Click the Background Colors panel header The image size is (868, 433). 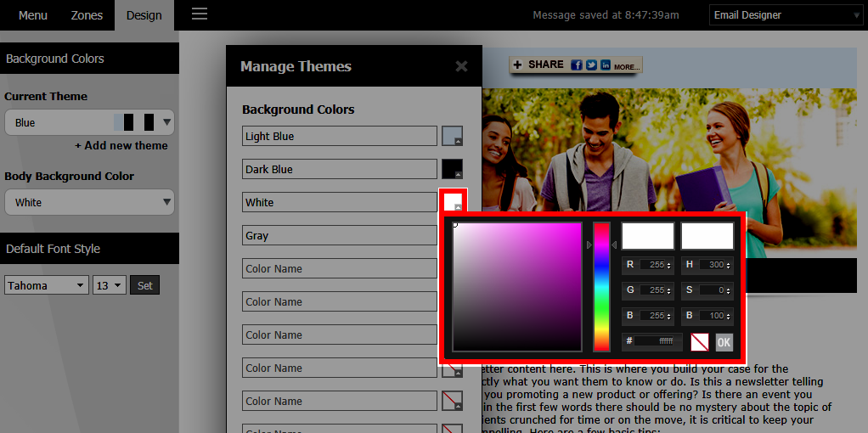coord(89,59)
